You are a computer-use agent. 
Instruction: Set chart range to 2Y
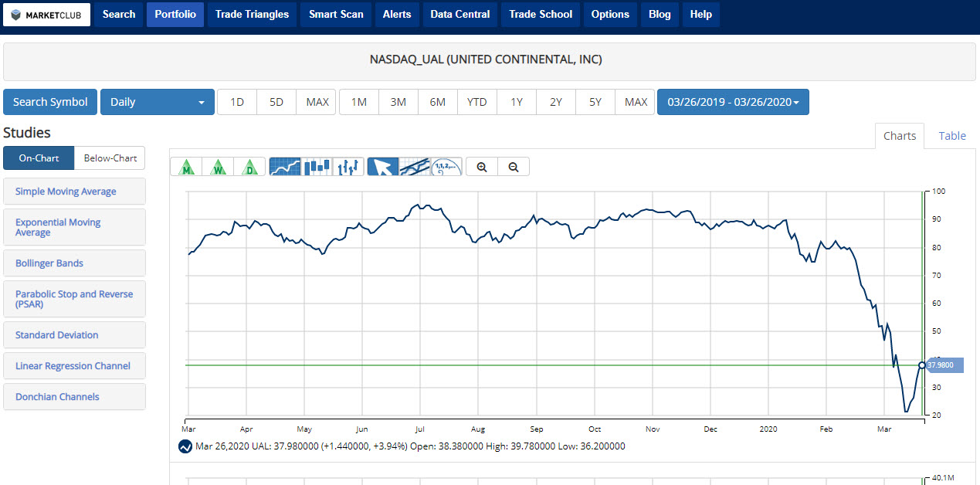coord(556,102)
